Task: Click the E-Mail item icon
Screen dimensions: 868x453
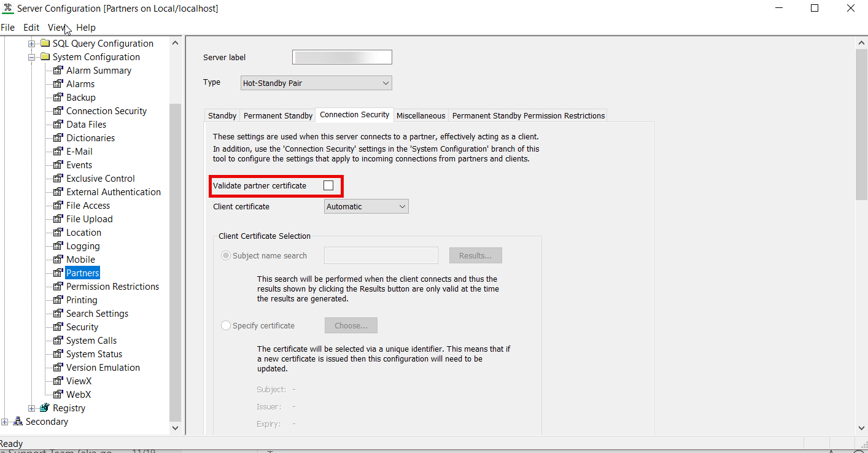Action: (x=58, y=152)
